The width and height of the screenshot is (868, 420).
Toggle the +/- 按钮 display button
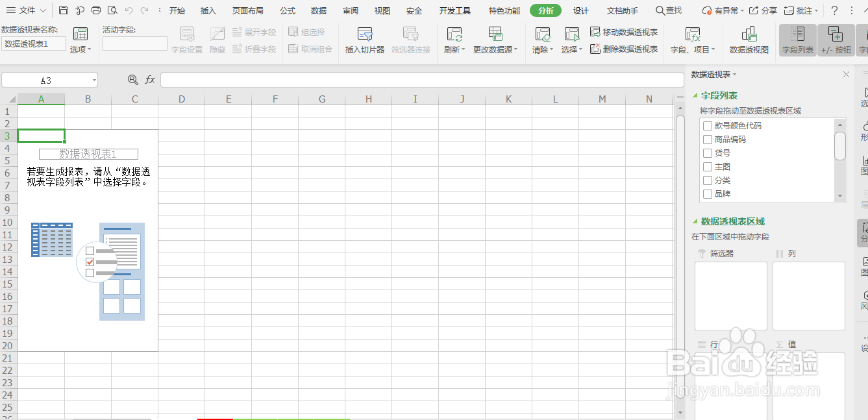(836, 40)
